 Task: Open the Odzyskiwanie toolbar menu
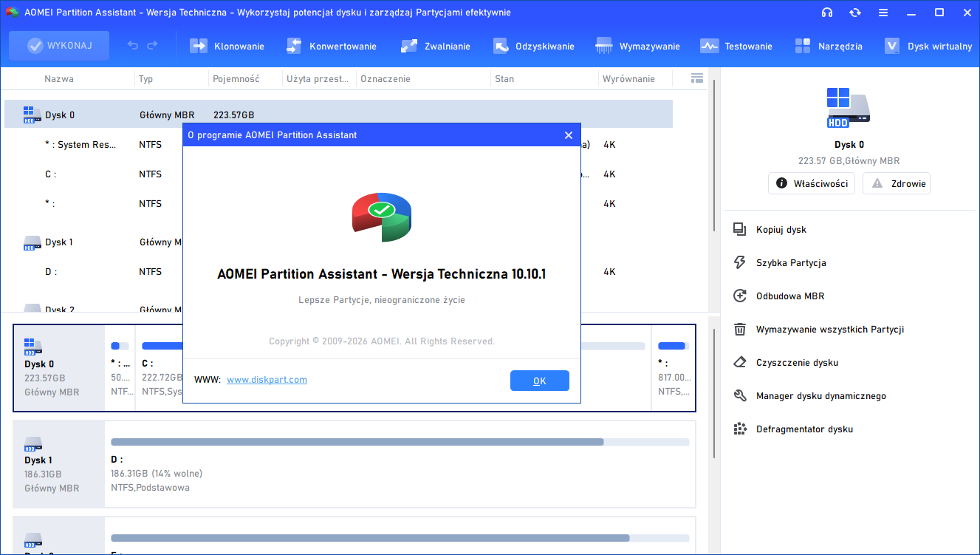coord(534,46)
